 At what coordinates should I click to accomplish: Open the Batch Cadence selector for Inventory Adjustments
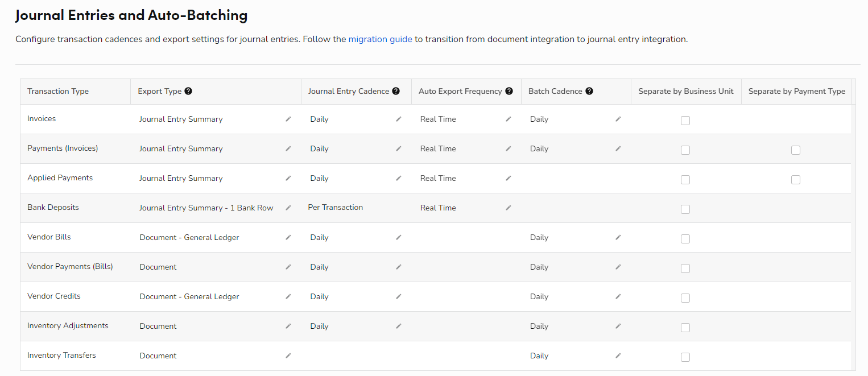618,326
